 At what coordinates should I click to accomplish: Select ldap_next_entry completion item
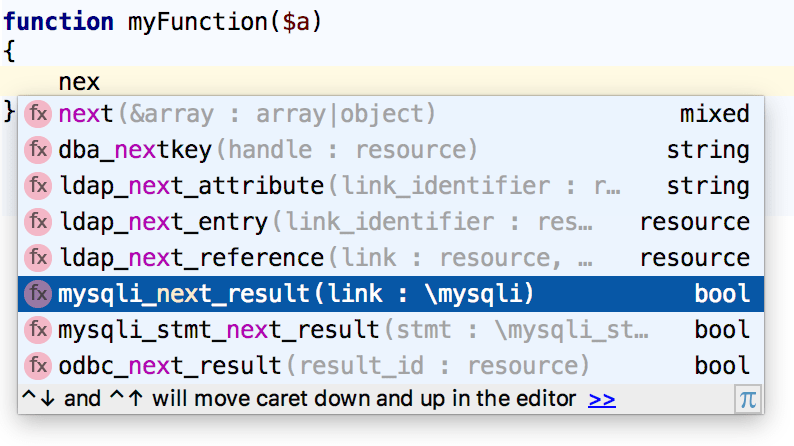390,222
